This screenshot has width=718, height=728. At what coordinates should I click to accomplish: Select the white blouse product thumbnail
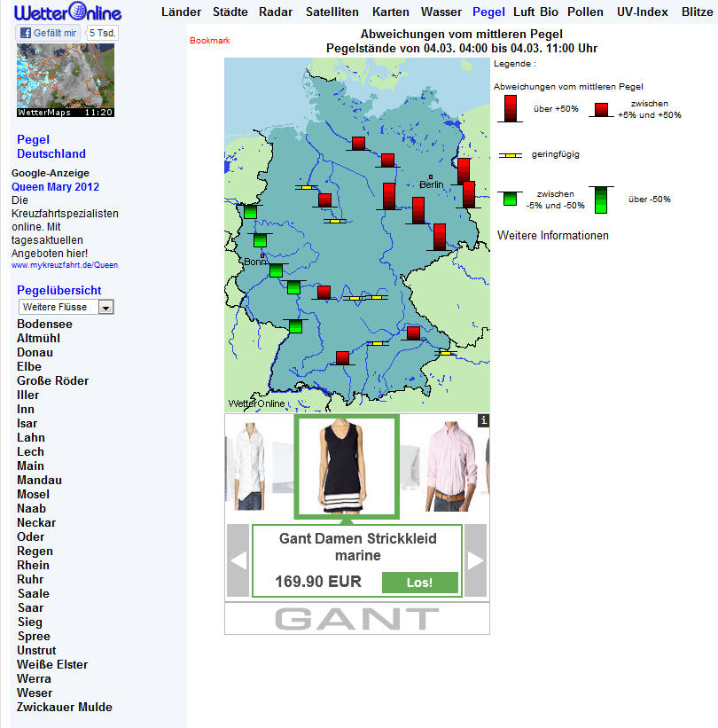[250, 466]
